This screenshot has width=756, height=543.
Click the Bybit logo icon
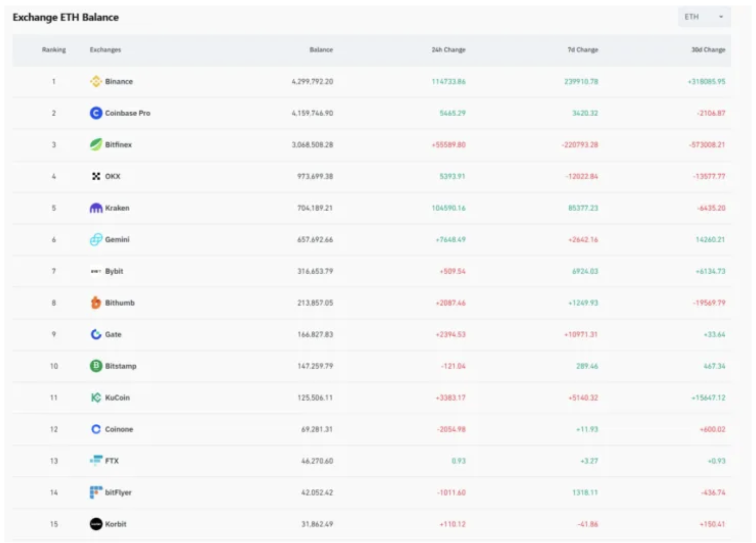click(96, 271)
